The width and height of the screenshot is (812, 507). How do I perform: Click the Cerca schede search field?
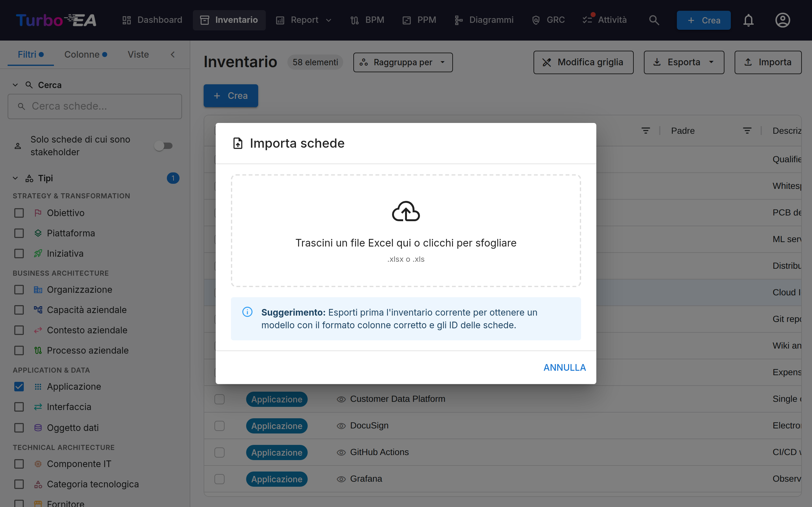point(95,106)
